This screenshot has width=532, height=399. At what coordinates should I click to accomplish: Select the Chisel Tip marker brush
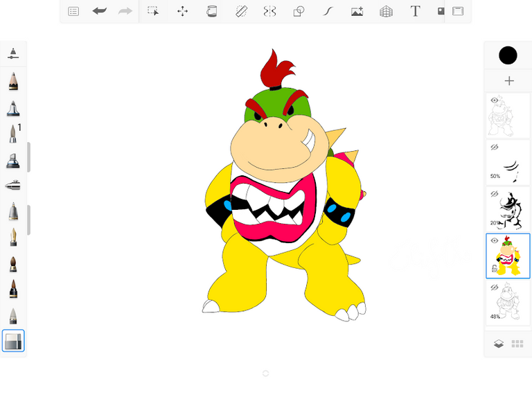(13, 161)
